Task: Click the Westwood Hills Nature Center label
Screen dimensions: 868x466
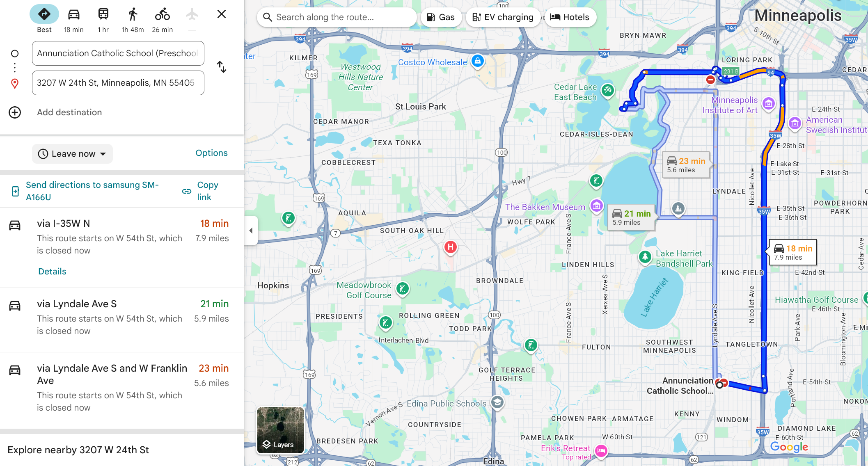Action: (x=360, y=77)
